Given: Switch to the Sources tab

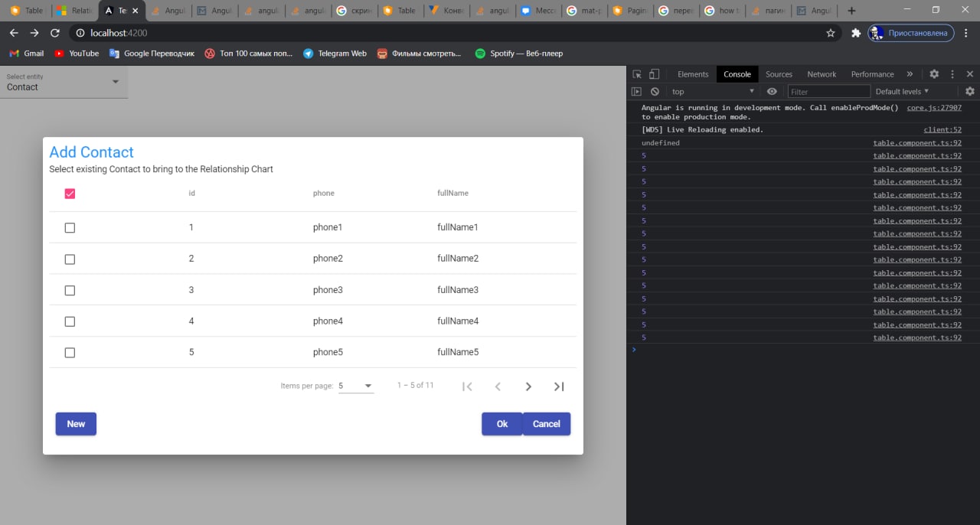Looking at the screenshot, I should pyautogui.click(x=779, y=74).
